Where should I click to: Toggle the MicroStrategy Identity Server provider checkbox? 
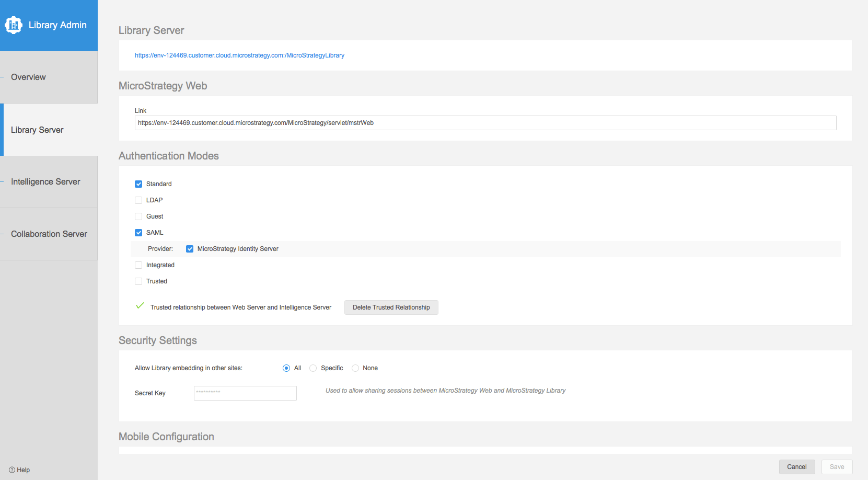[190, 249]
